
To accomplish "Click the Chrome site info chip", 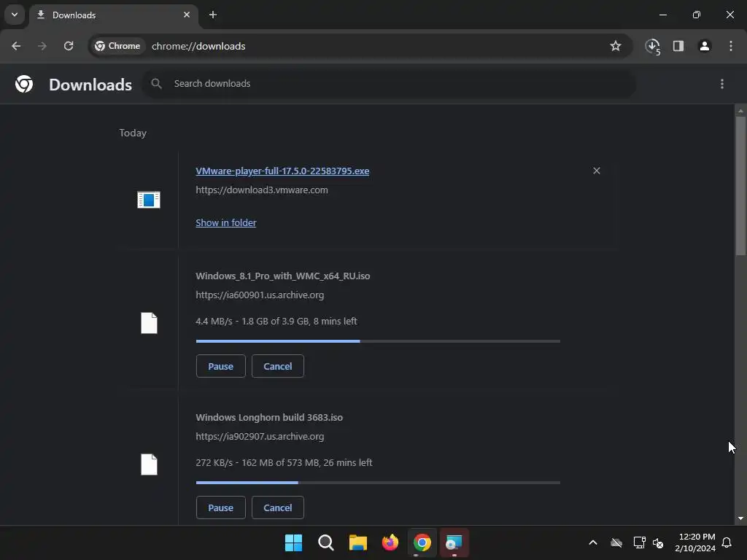I will click(117, 46).
